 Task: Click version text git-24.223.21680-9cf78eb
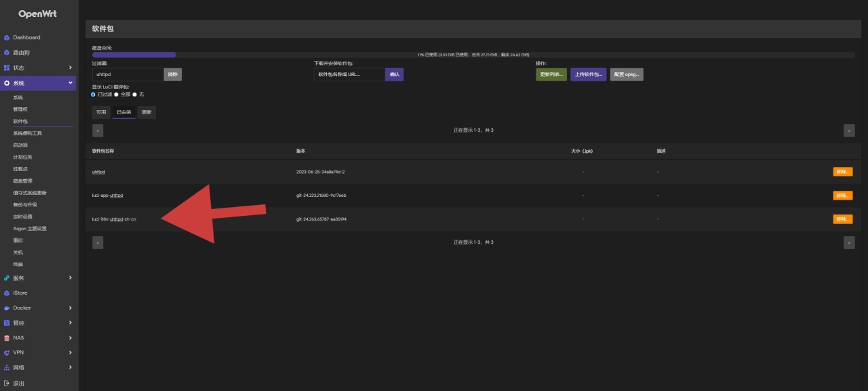pyautogui.click(x=321, y=195)
